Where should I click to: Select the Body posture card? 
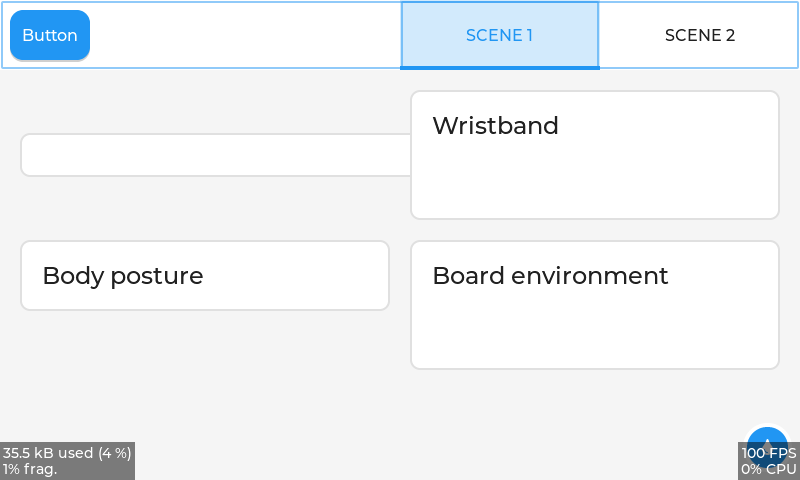pyautogui.click(x=205, y=275)
